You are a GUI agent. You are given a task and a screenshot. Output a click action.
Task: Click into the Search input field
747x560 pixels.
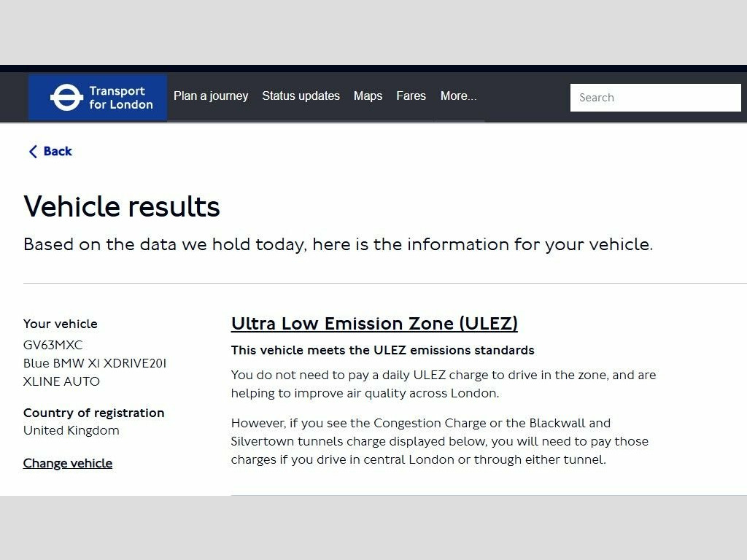point(655,98)
